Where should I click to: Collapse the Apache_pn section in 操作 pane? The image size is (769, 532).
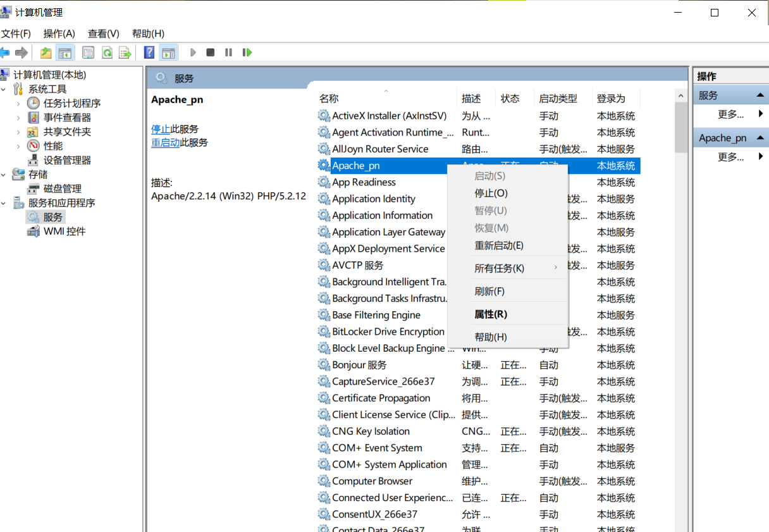(761, 137)
